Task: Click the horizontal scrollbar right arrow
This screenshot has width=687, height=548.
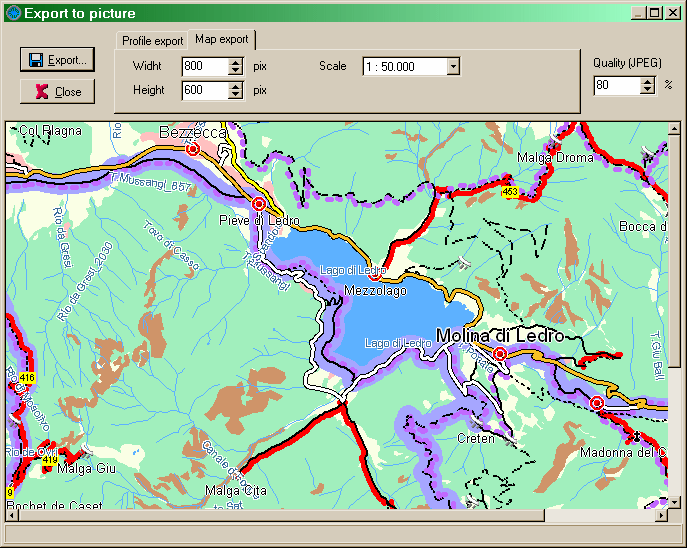Action: click(660, 516)
